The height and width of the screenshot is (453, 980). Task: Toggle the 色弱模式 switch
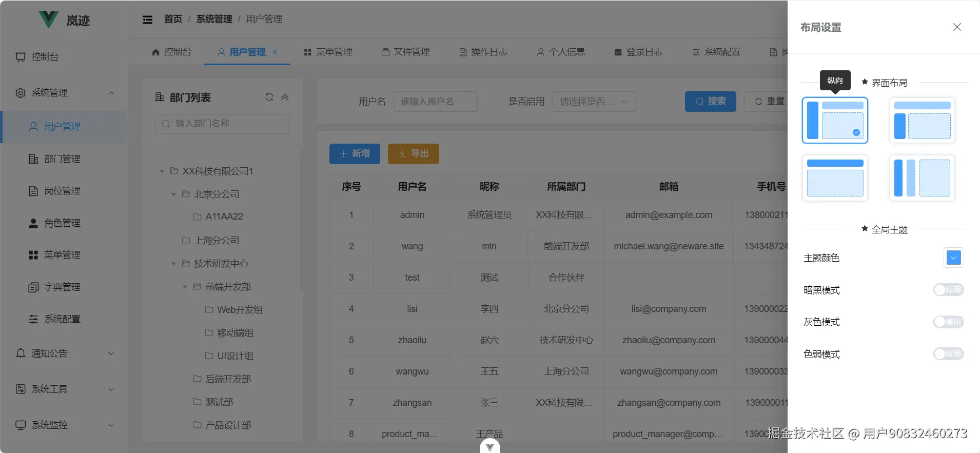[x=948, y=354]
